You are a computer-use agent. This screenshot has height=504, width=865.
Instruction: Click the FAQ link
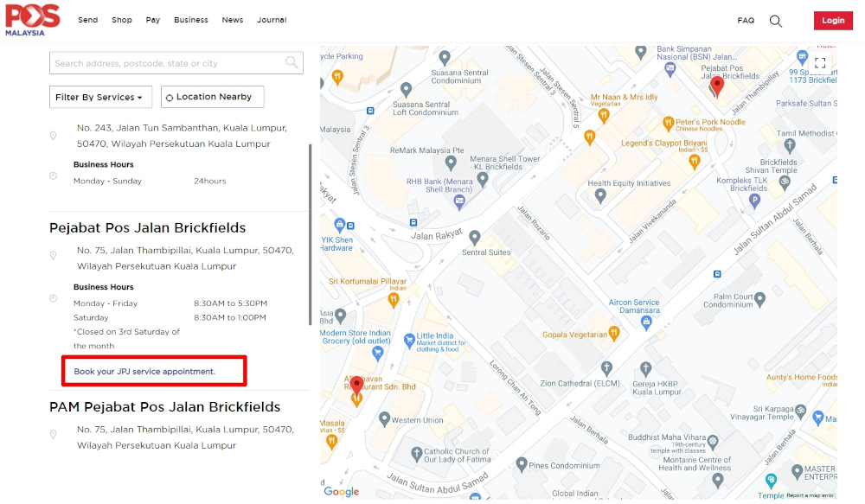[x=746, y=21]
